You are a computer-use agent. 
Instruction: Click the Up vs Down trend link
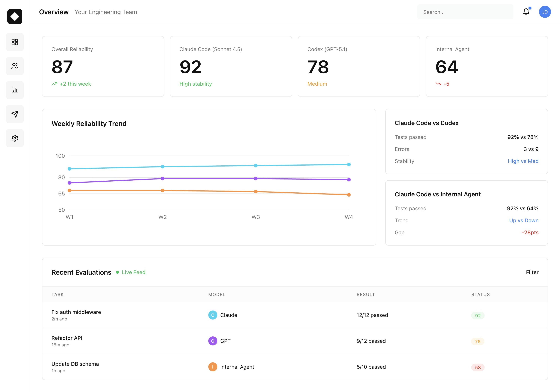point(524,221)
